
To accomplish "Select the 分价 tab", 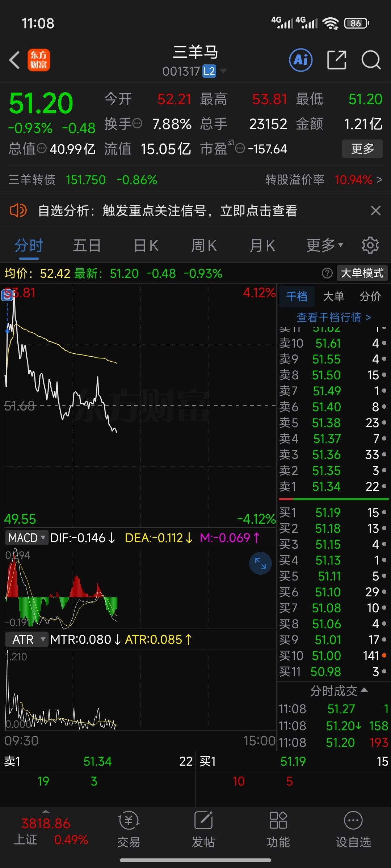I will [x=370, y=296].
